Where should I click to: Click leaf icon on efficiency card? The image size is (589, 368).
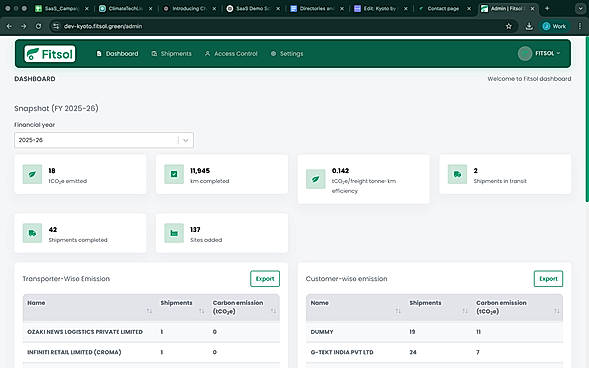[316, 179]
